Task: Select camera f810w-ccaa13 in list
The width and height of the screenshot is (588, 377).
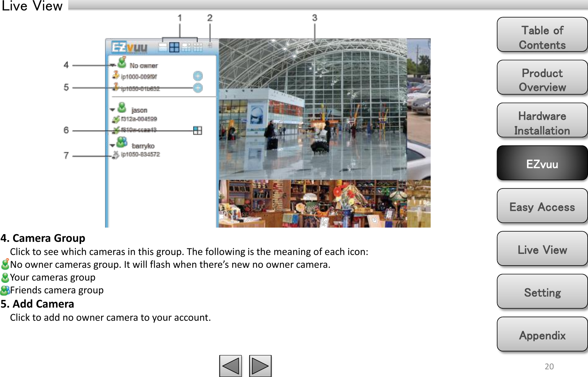Action: coord(139,130)
